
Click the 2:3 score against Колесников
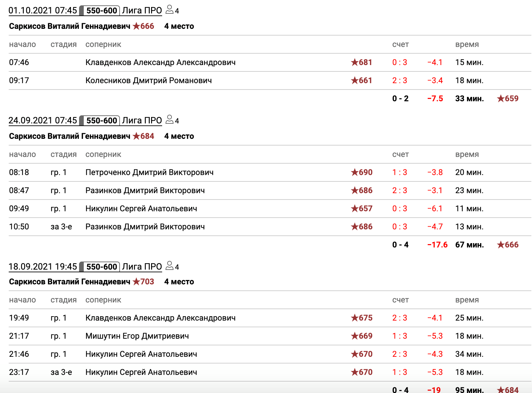click(400, 80)
